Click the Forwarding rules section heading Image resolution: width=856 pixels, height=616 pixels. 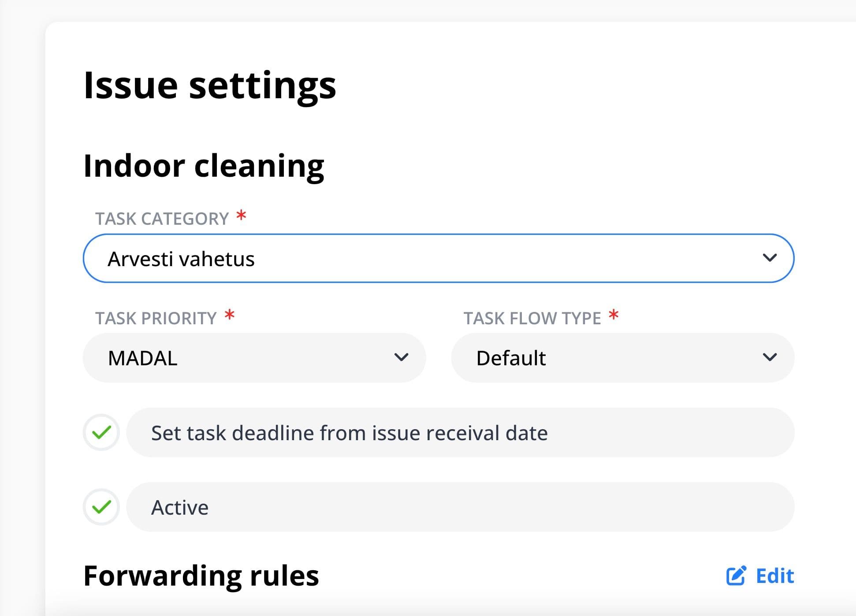pos(201,576)
